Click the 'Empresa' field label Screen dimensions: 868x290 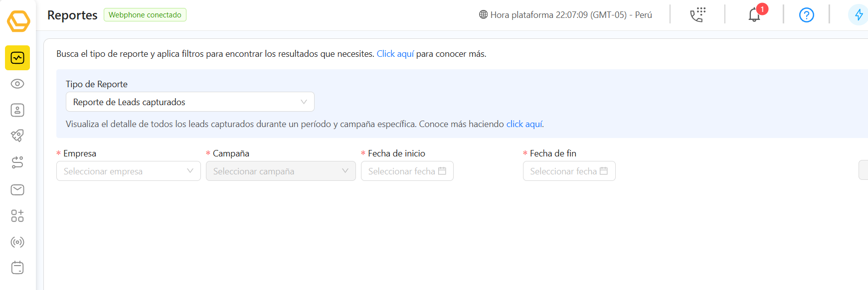[80, 153]
